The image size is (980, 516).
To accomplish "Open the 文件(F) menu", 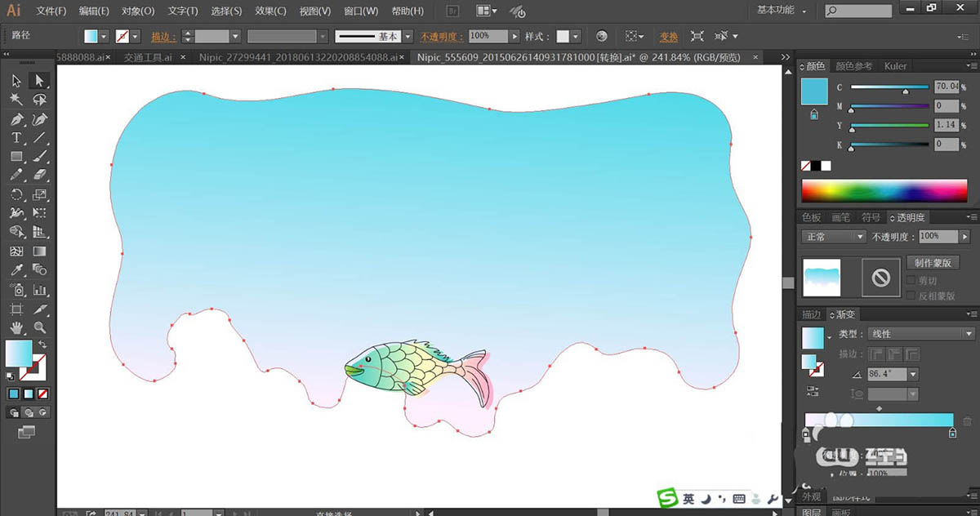I will pos(51,11).
